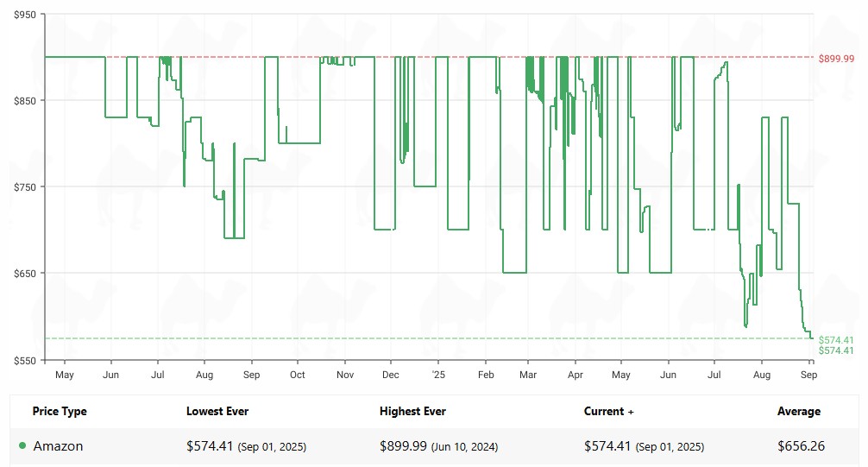Click the $750 label on the price axis

pyautogui.click(x=24, y=187)
